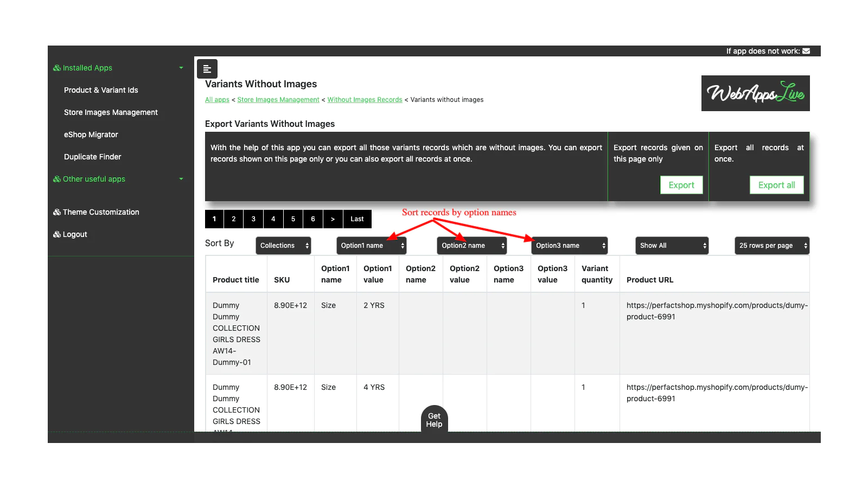Click the Export all button
This screenshot has width=868, height=488.
[776, 185]
